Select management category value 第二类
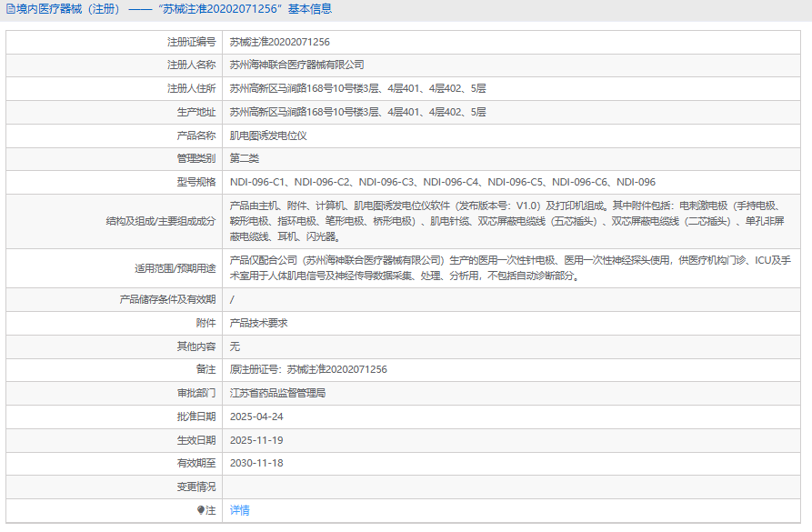Screen dimensions: 812x532 [244, 158]
